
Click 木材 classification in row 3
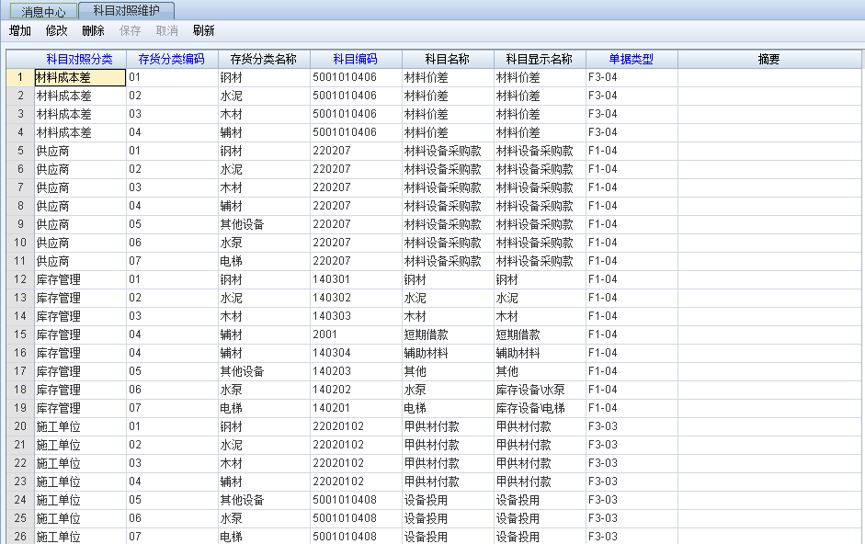click(x=264, y=114)
